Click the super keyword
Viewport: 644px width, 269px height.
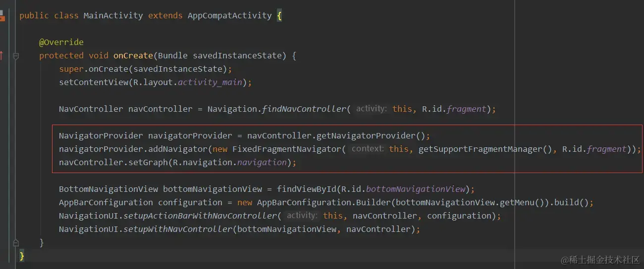point(71,69)
